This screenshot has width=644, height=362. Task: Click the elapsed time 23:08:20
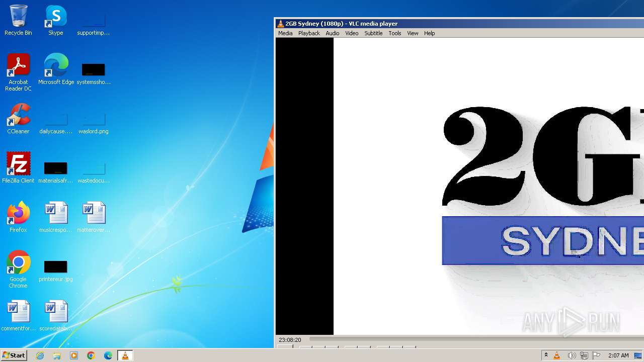click(290, 340)
